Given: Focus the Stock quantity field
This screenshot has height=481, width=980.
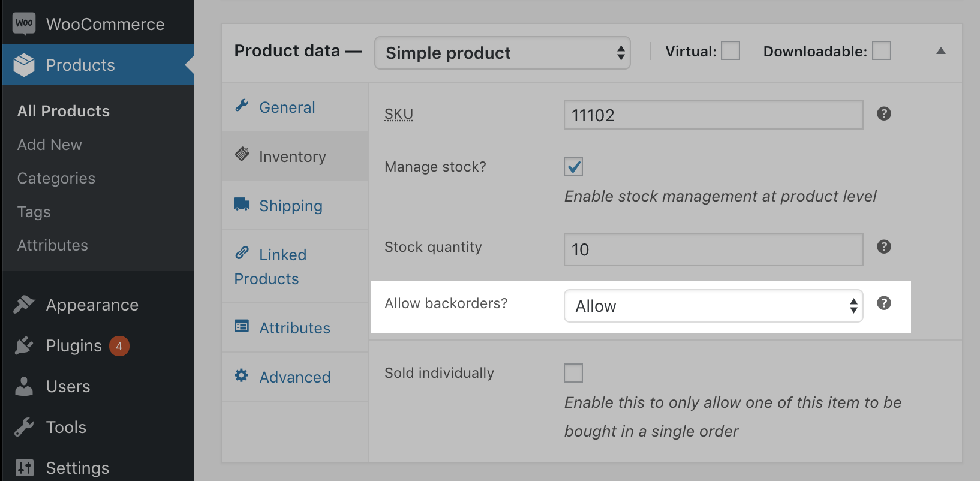Looking at the screenshot, I should tap(713, 249).
